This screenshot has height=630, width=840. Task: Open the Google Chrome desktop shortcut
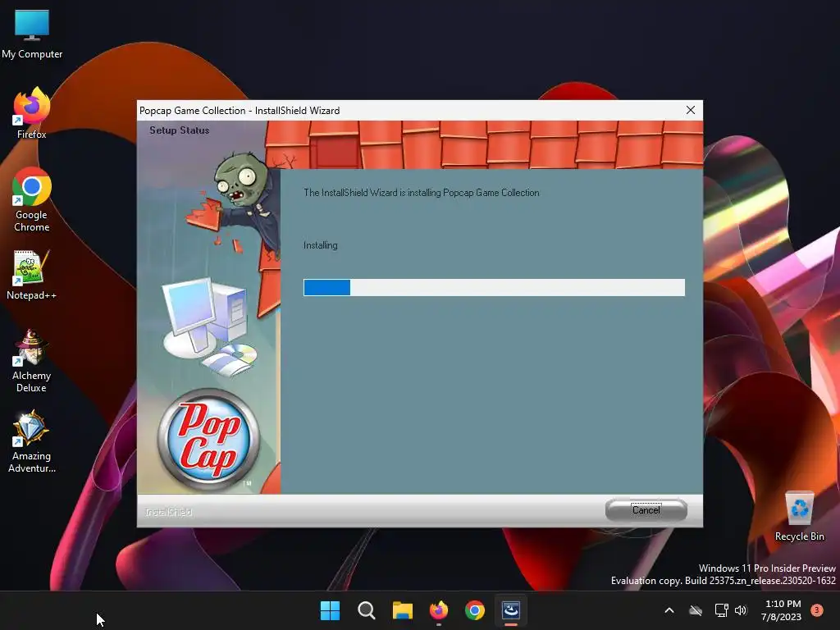point(32,199)
